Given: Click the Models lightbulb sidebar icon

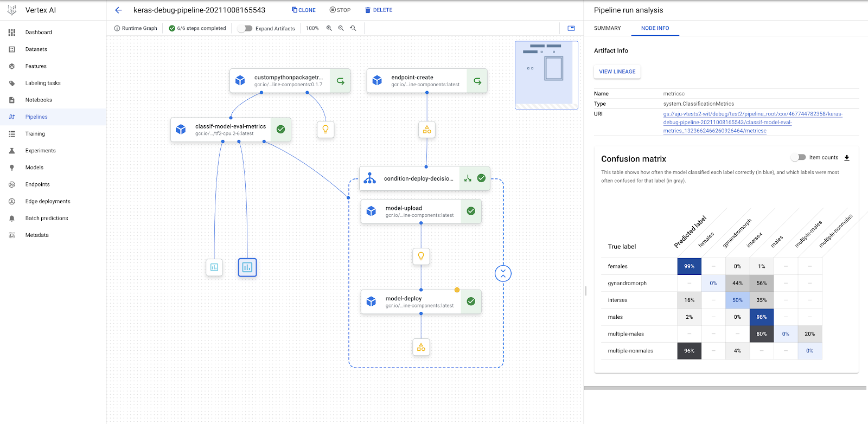Looking at the screenshot, I should click(12, 168).
